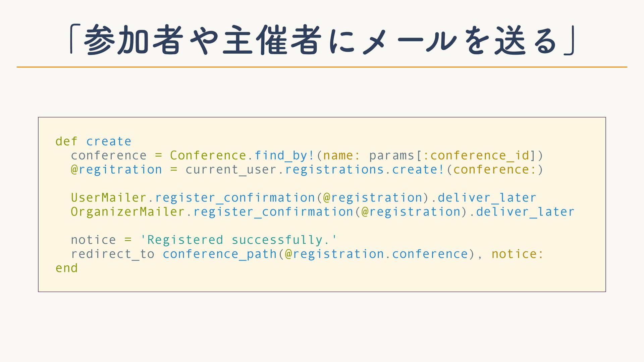Click 'registrations' in the create! line
This screenshot has height=362, width=644.
coord(334,170)
